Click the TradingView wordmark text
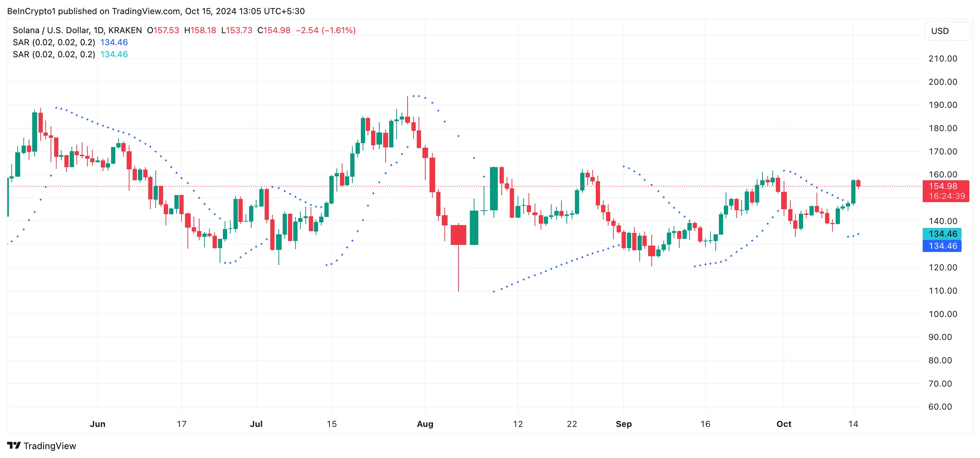This screenshot has height=458, width=980. [x=50, y=446]
